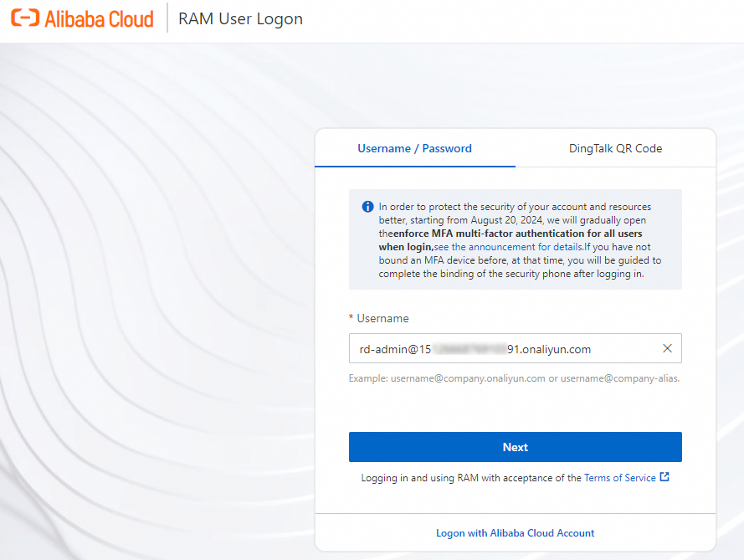
Task: Click the Alibaba Cloud bracket logo icon
Action: 25,18
